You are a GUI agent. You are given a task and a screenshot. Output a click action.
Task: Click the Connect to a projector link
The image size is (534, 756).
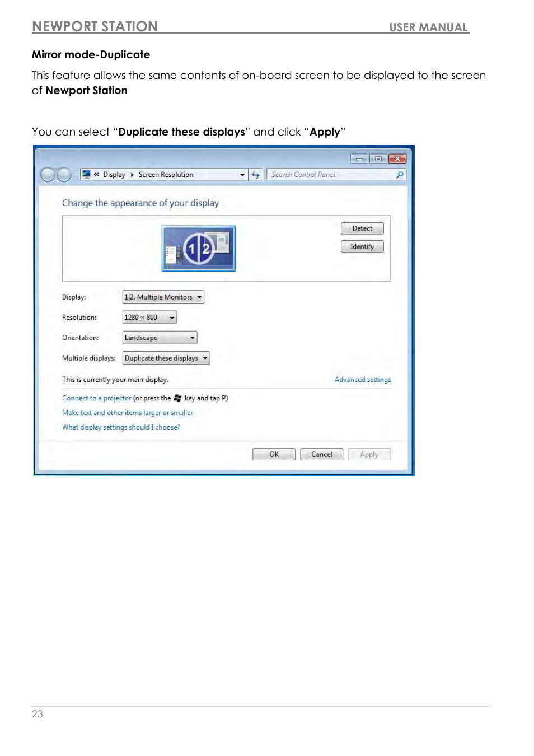(x=96, y=398)
